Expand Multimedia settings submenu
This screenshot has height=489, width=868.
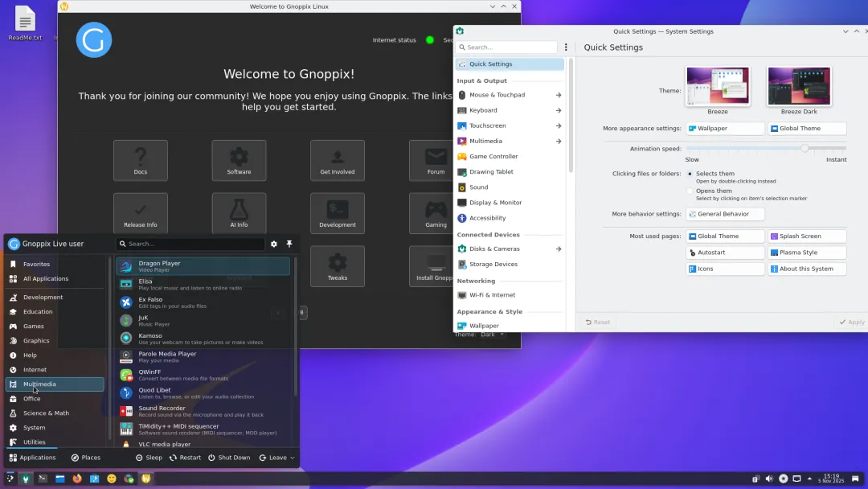pyautogui.click(x=559, y=142)
